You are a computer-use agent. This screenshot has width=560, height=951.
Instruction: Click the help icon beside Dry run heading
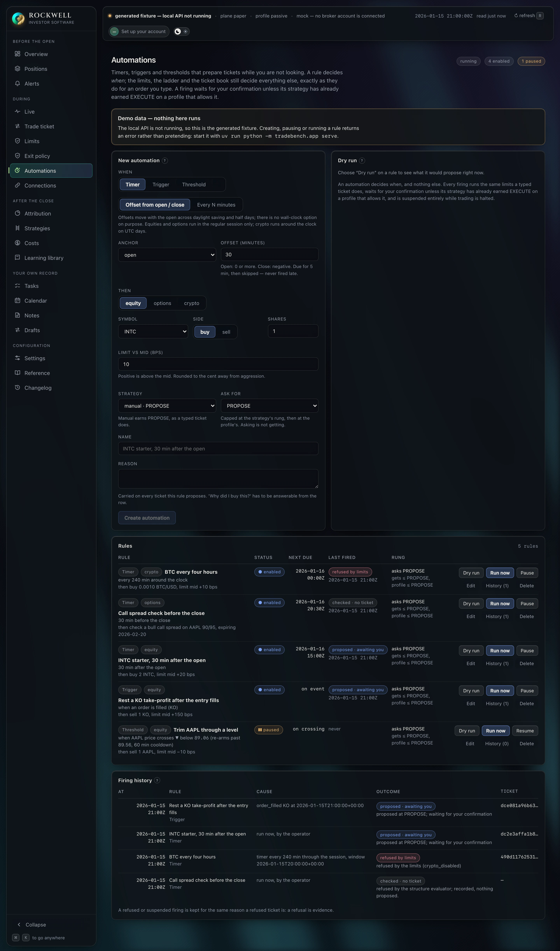tap(362, 160)
